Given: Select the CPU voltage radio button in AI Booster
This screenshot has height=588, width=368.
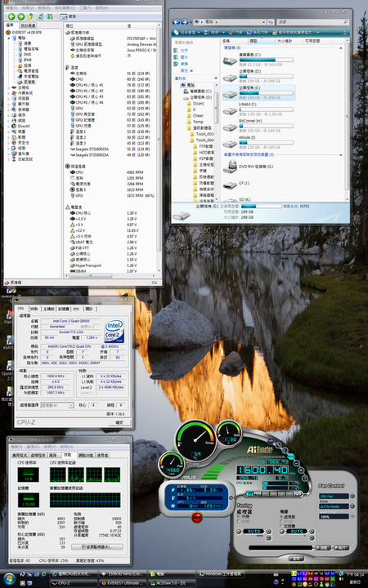Looking at the screenshot, I should (281, 517).
